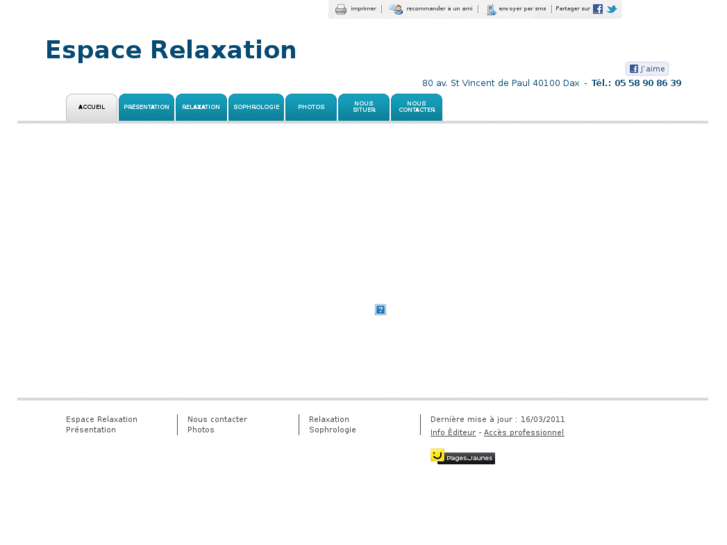Click the send-by-SMS phone icon

[491, 9]
